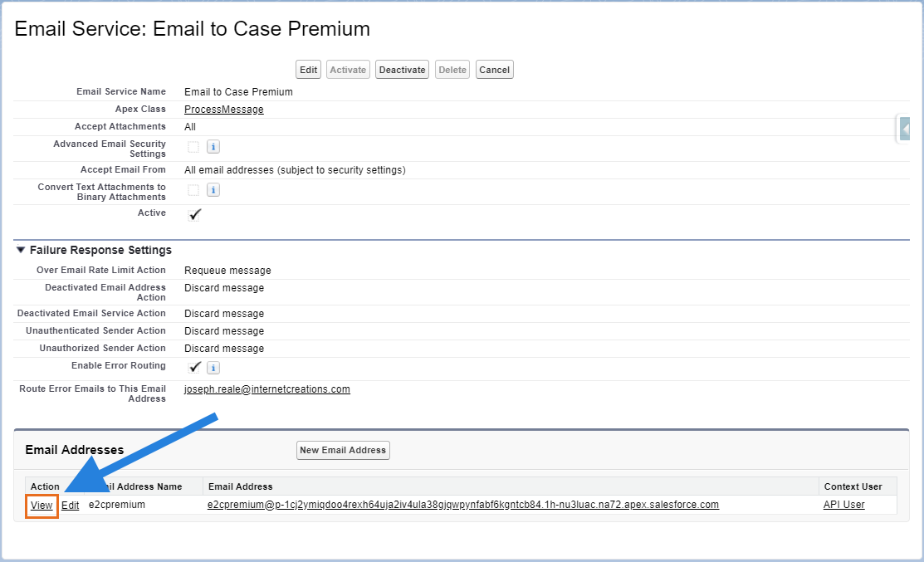Click Edit link in e2cpremium row
The image size is (924, 562).
pyautogui.click(x=70, y=506)
